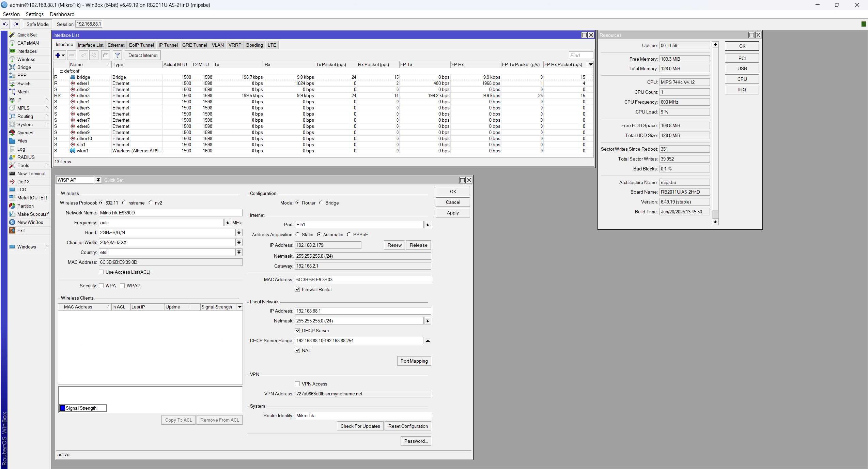Click the comment note icon
This screenshot has height=469, width=868.
(106, 55)
